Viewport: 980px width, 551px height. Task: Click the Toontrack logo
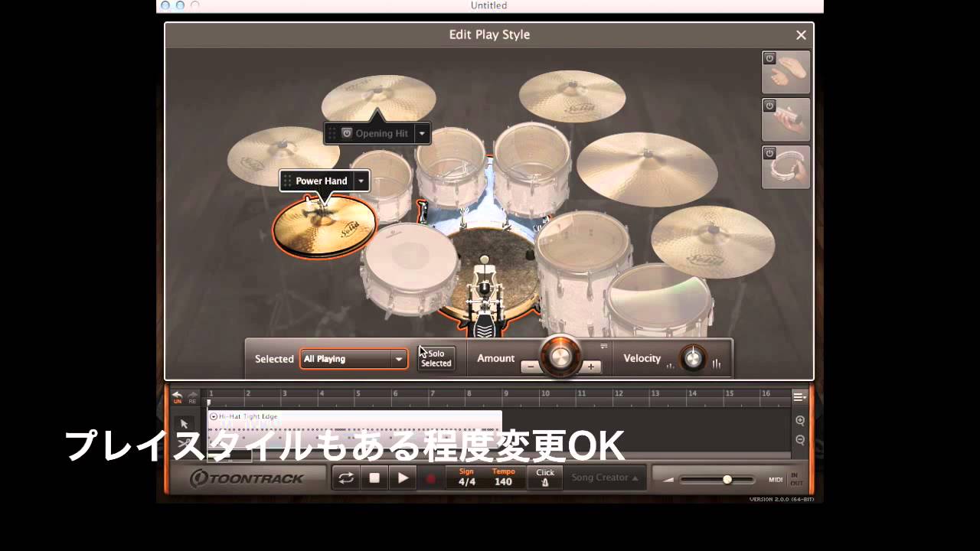tap(247, 478)
